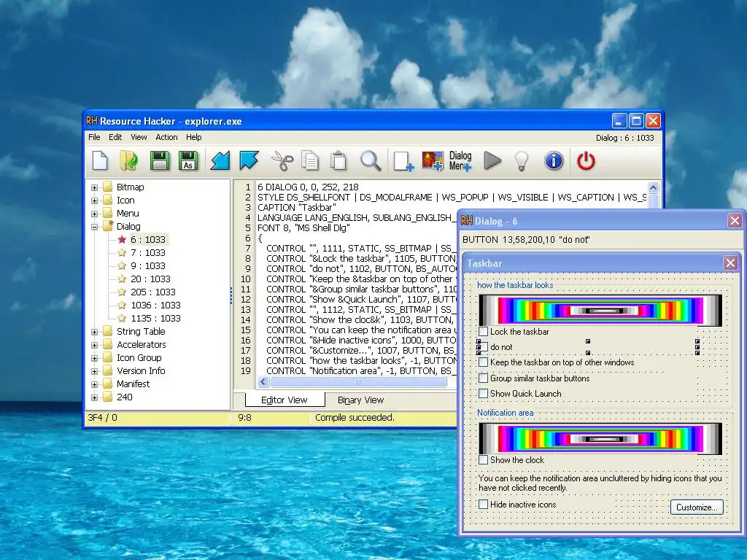Switch to the Binary View tab
This screenshot has width=747, height=560.
click(x=360, y=400)
